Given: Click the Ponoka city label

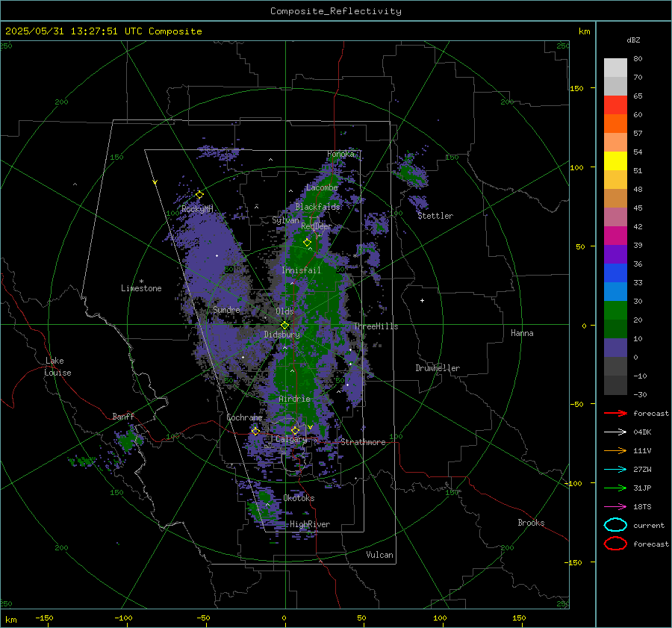Looking at the screenshot, I should click(340, 154).
